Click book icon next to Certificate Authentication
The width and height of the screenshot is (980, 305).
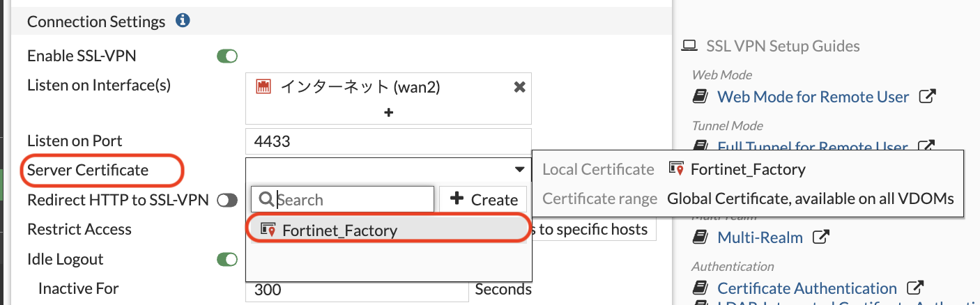(x=700, y=288)
